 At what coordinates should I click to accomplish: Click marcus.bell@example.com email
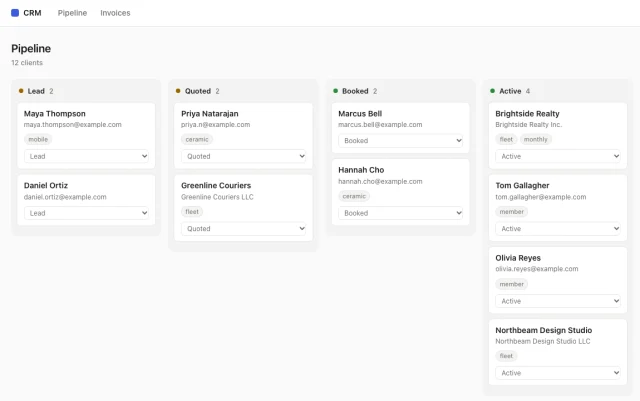(380, 125)
